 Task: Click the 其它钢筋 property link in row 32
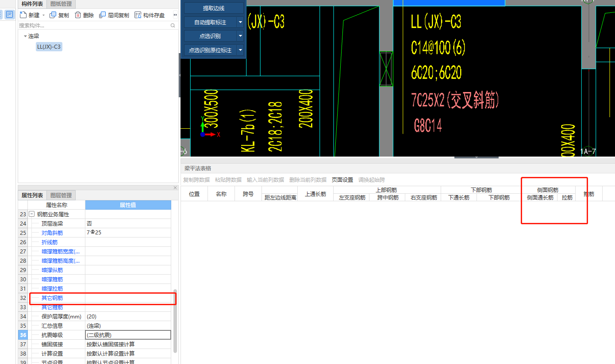click(x=52, y=298)
